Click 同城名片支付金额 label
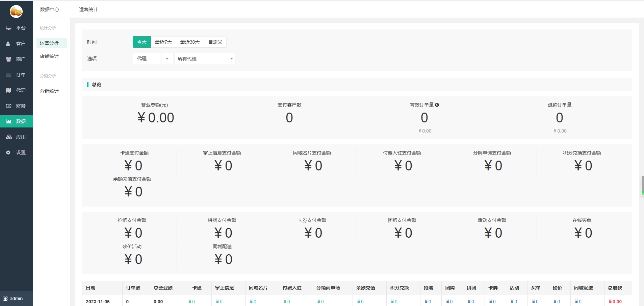 coord(312,153)
